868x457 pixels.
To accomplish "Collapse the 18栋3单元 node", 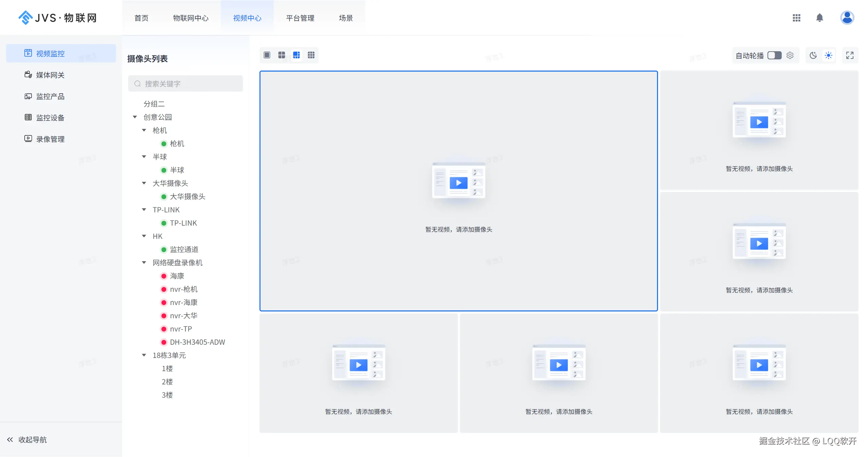I will [144, 355].
